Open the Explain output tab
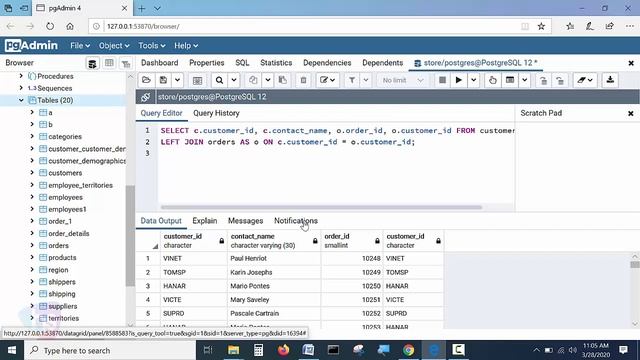640x360 pixels. point(204,221)
